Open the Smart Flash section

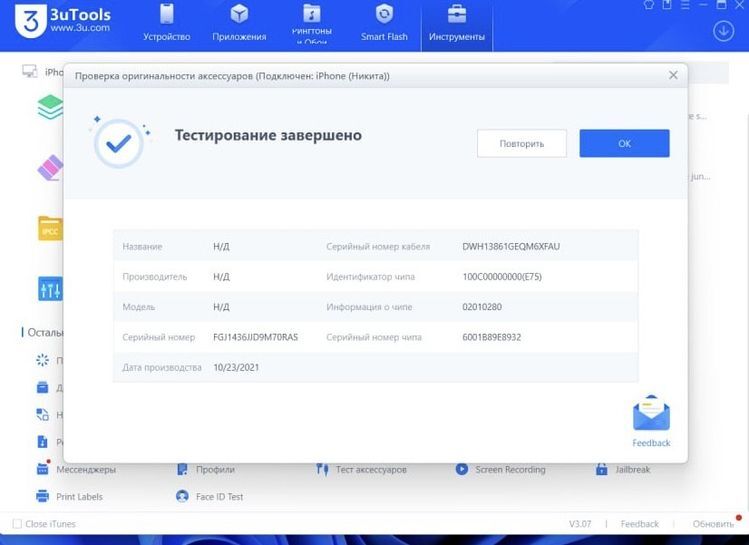pyautogui.click(x=384, y=25)
